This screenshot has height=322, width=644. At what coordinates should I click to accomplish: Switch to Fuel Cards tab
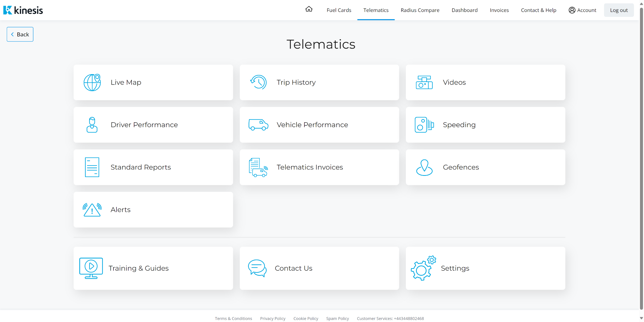pyautogui.click(x=339, y=10)
